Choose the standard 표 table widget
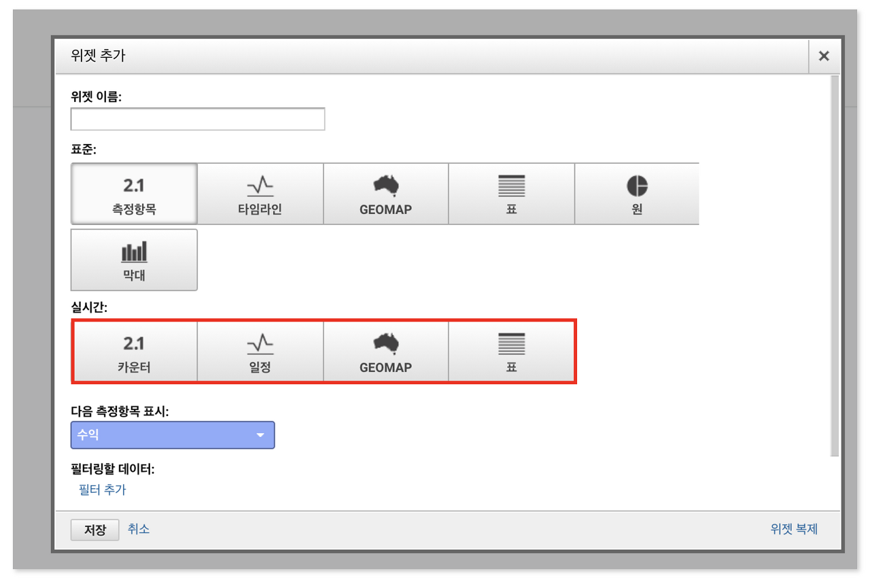This screenshot has width=870, height=588. (x=511, y=194)
